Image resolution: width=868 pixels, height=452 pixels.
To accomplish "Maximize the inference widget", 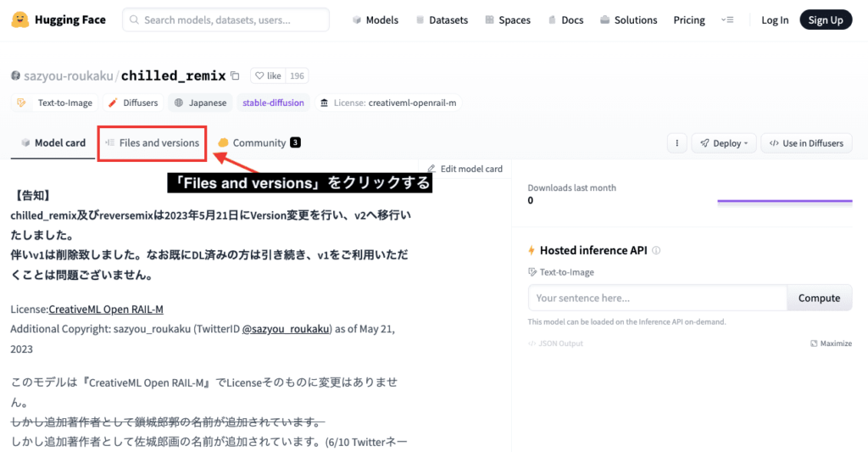I will pyautogui.click(x=831, y=343).
